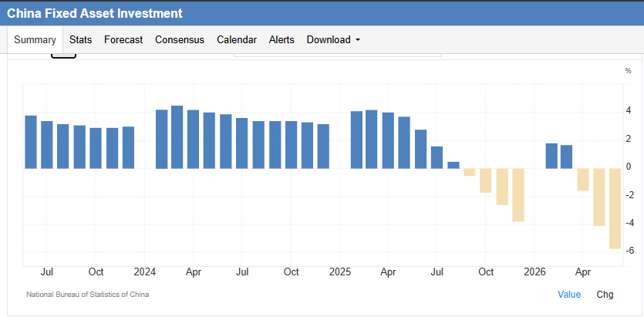Open the Forecast tab
The height and width of the screenshot is (317, 644).
123,40
